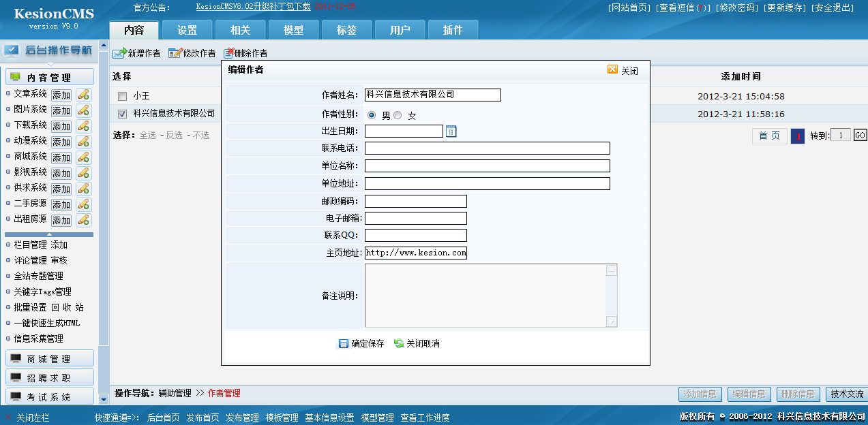Click the 更新缓存 link
Viewport: 868px width, 425px height.
[x=783, y=7]
